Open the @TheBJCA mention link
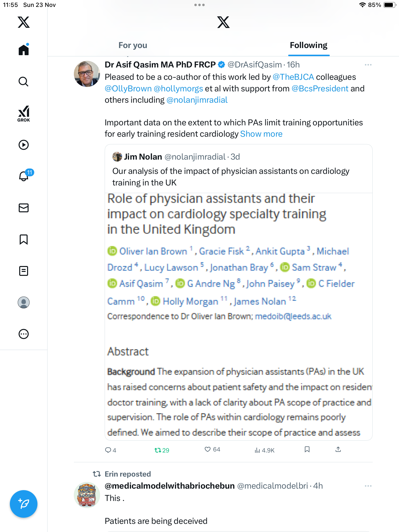399x532 pixels. [x=293, y=77]
